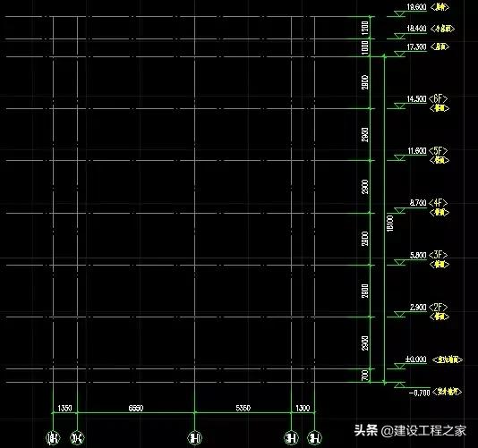
Task: Select the ±0.000 elevation value
Action: click(x=416, y=359)
